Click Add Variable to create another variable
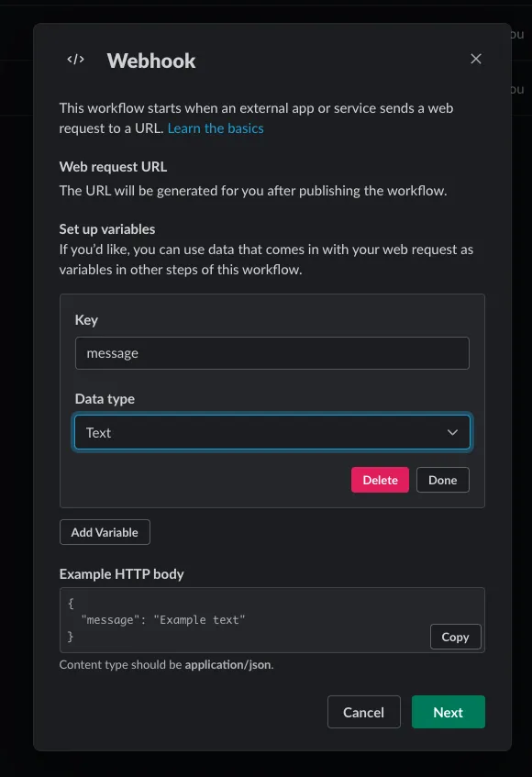 (105, 532)
